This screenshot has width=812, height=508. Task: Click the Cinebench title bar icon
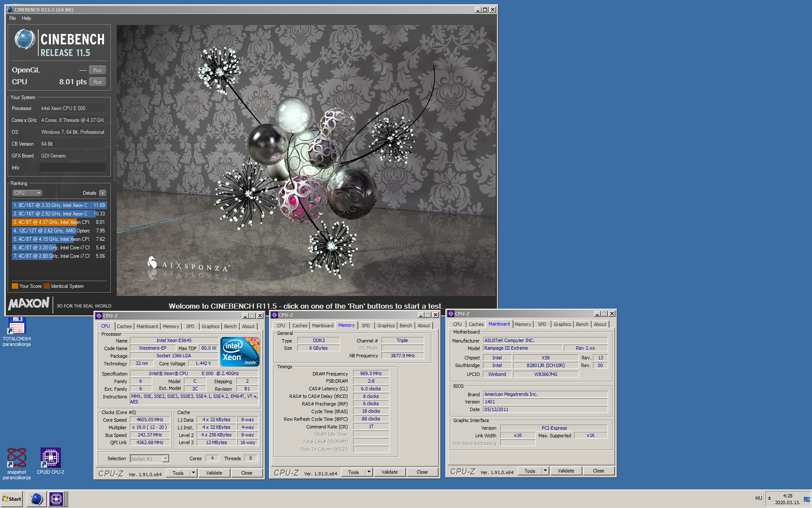coord(10,9)
